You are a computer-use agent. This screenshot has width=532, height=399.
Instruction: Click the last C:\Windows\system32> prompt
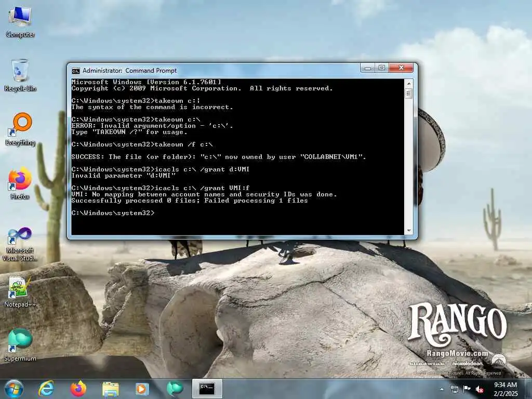(113, 213)
